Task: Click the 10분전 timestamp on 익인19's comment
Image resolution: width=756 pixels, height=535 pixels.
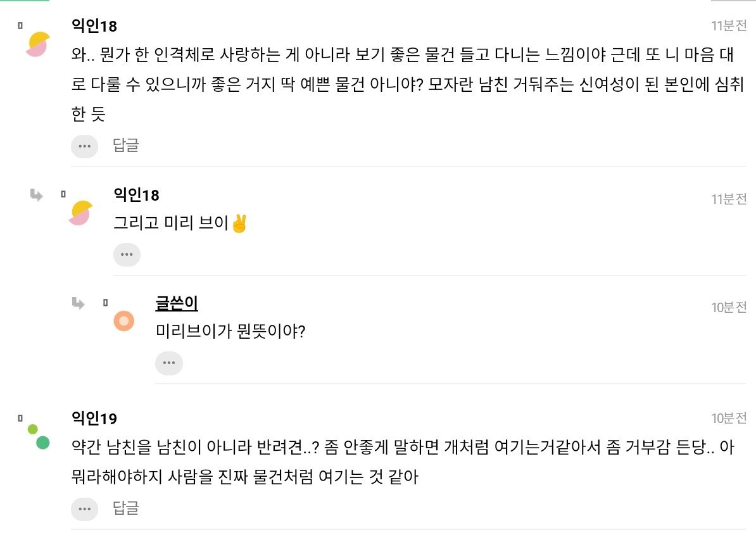Action: click(x=729, y=418)
